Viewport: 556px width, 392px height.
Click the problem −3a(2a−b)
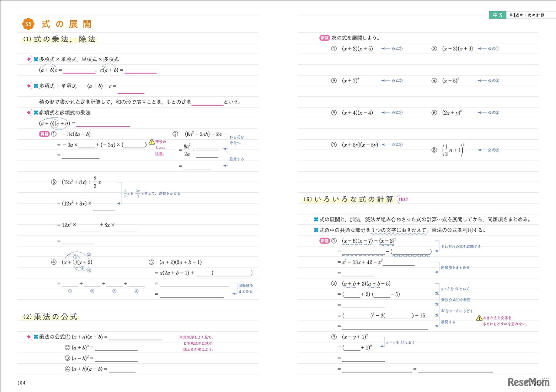(77, 134)
